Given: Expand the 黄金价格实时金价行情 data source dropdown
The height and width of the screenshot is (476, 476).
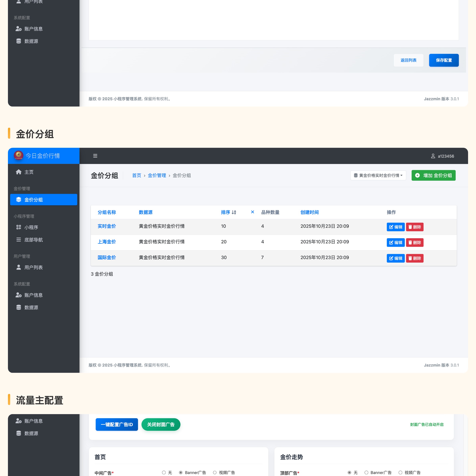Looking at the screenshot, I should click(x=378, y=175).
